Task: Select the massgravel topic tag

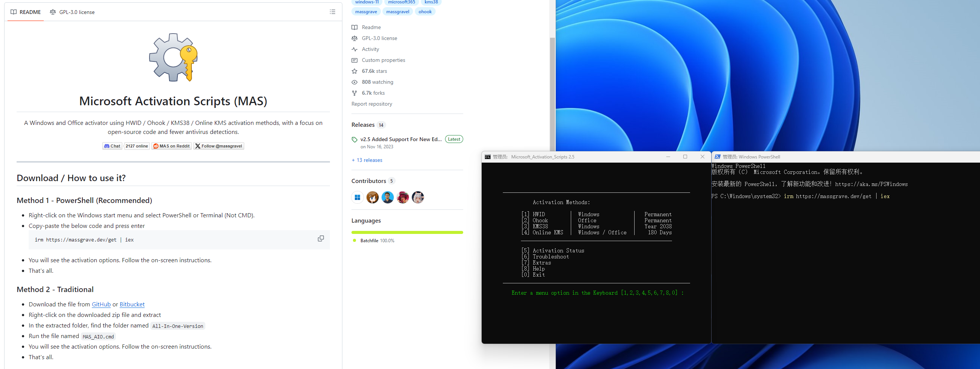Action: (398, 12)
